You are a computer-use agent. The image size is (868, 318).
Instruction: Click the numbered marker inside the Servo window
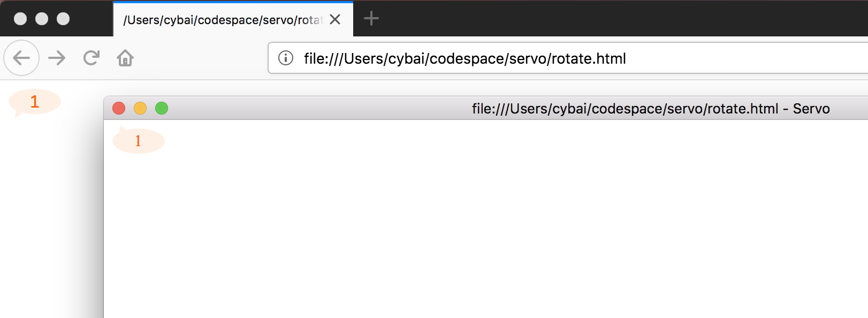(x=138, y=140)
